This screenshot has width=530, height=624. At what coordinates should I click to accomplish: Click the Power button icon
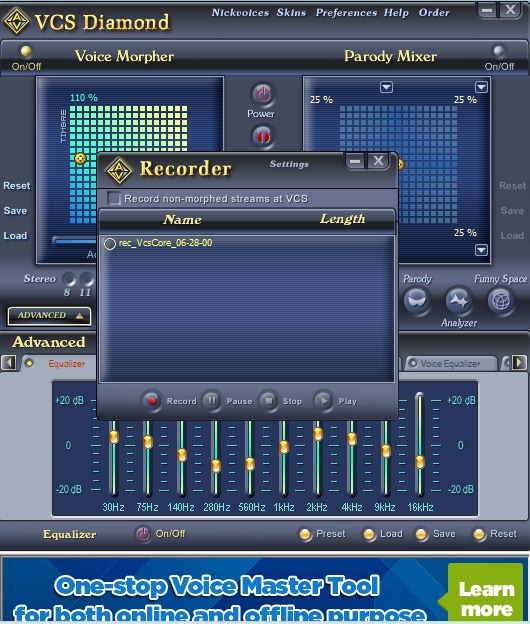click(263, 95)
